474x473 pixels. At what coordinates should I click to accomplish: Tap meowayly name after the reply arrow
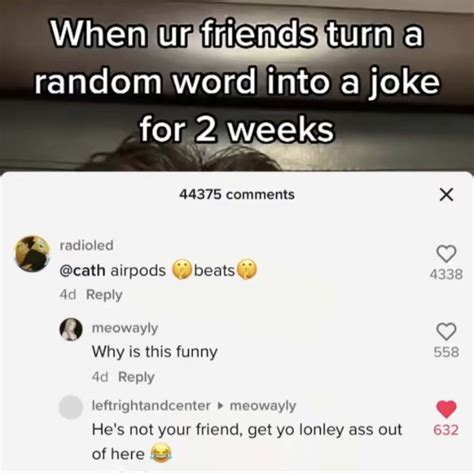tap(263, 406)
